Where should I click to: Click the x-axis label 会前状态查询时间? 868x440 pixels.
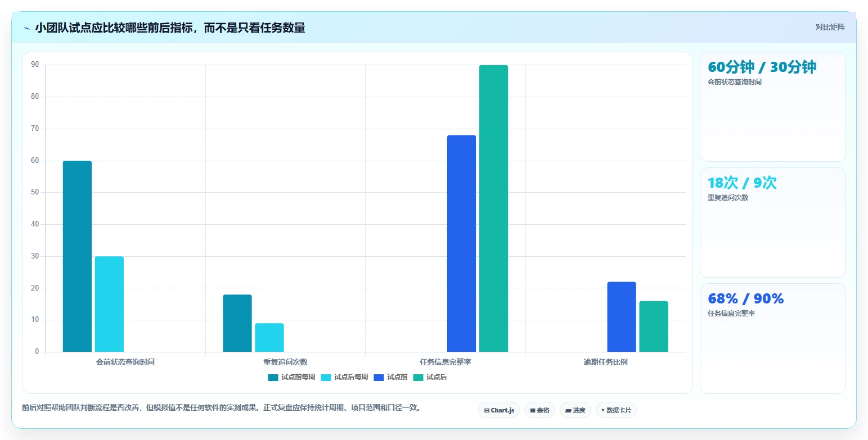tap(125, 362)
